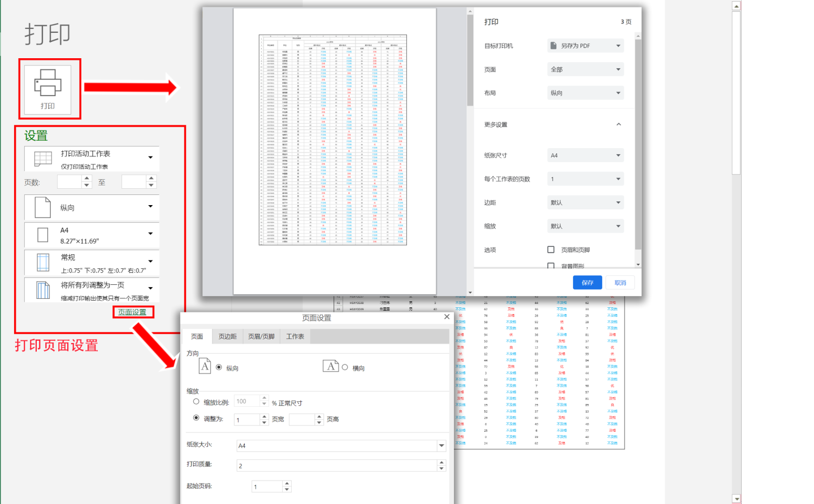Open the 目标打印机 另存为 PDF dropdown
The width and height of the screenshot is (814, 504).
click(x=585, y=46)
